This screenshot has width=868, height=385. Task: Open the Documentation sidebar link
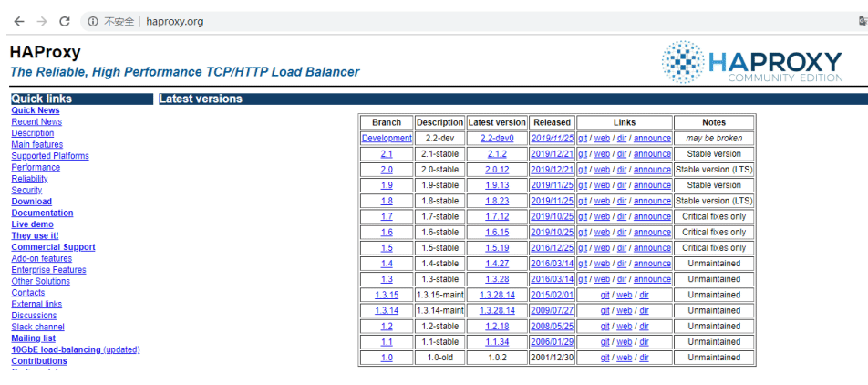pyautogui.click(x=42, y=213)
